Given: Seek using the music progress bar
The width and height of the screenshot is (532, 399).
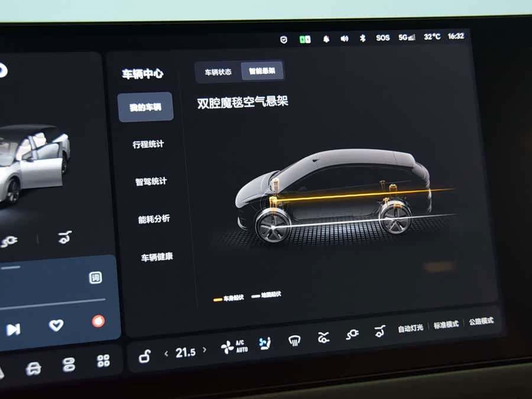Looking at the screenshot, I should 53,304.
